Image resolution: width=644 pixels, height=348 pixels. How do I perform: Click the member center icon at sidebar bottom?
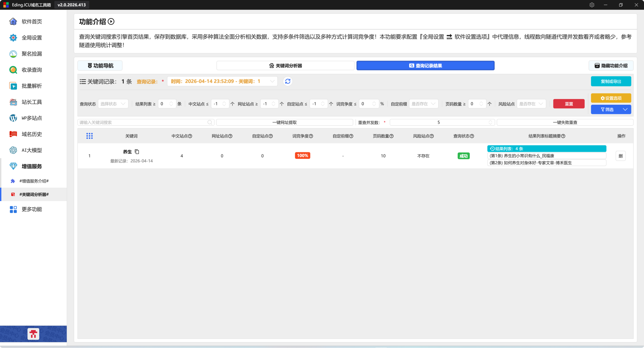33,334
